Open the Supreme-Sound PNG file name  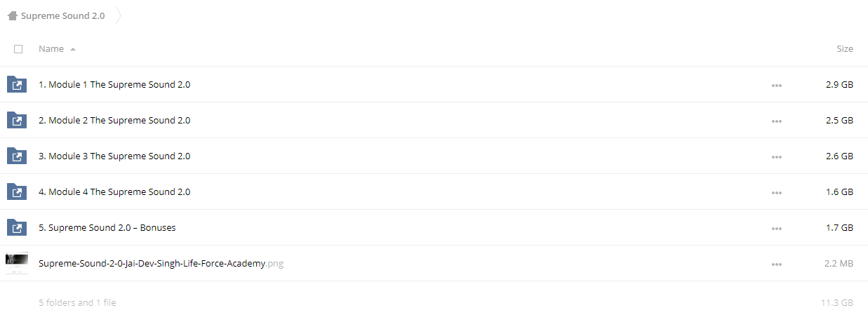161,264
